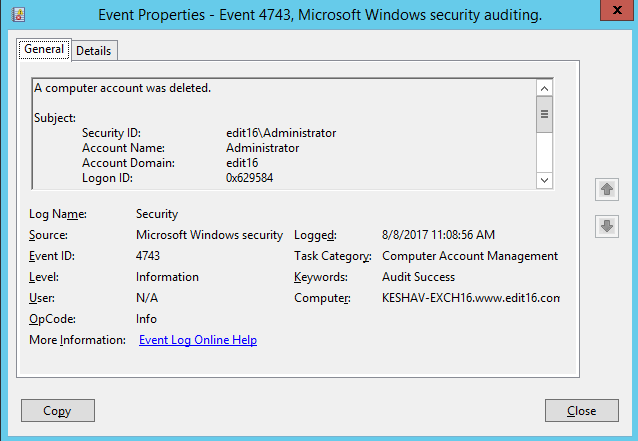Image resolution: width=638 pixels, height=441 pixels.
Task: Go to previous event with up arrow
Action: pyautogui.click(x=607, y=189)
